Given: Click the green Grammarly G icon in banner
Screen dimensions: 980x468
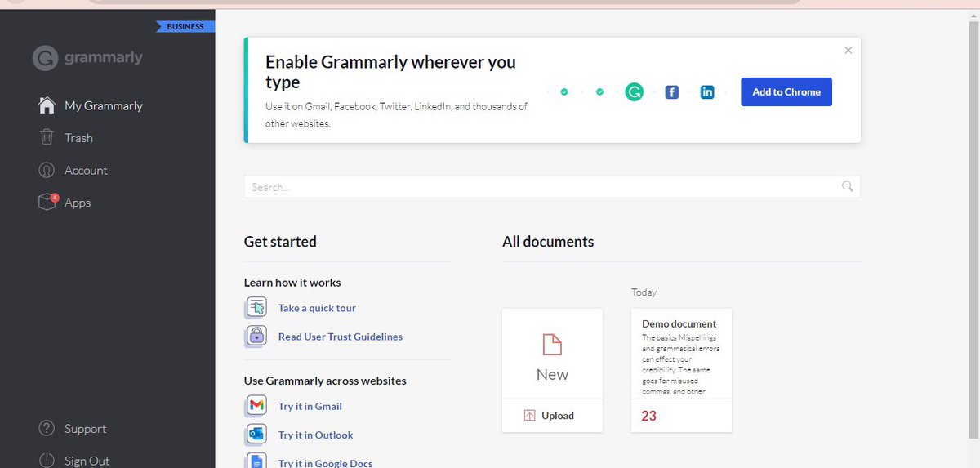Looking at the screenshot, I should tap(634, 92).
